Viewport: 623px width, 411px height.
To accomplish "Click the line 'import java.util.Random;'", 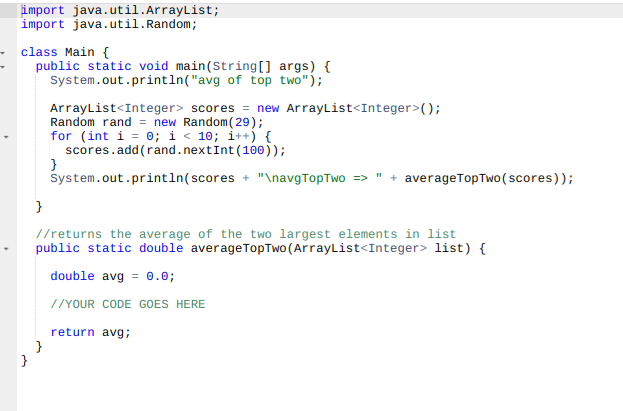I will 109,24.
